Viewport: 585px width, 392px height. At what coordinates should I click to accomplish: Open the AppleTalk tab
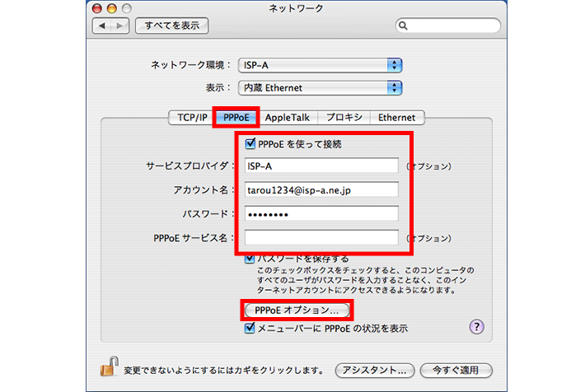[x=288, y=117]
